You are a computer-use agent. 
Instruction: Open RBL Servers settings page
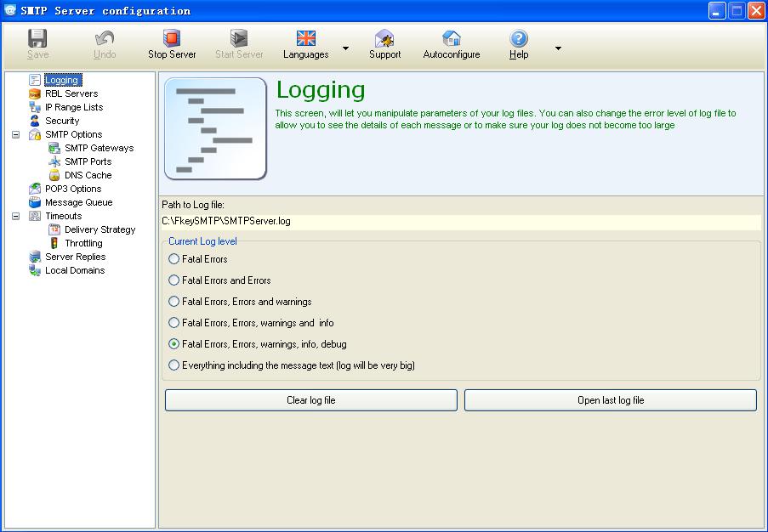[71, 93]
